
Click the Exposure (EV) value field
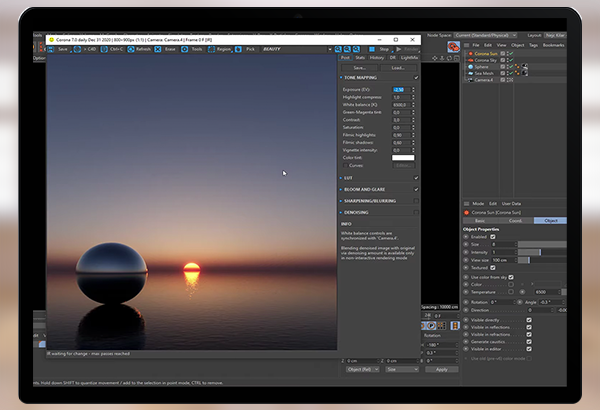pyautogui.click(x=402, y=90)
